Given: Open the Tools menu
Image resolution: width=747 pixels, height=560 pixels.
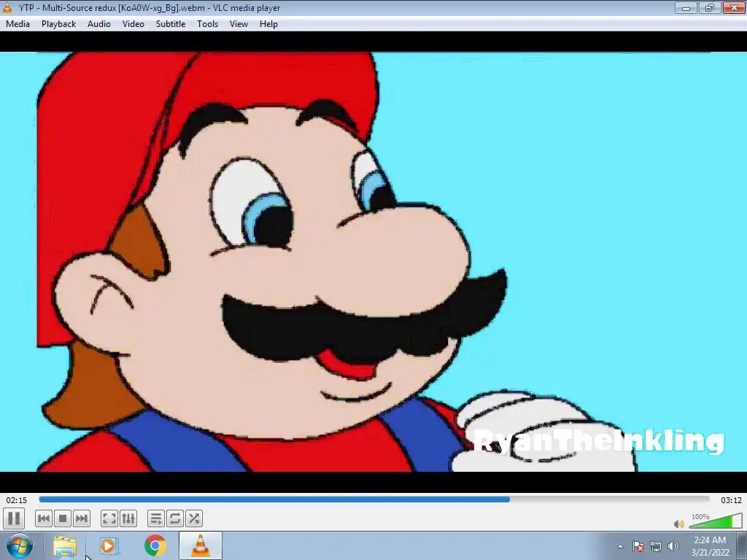Looking at the screenshot, I should click(208, 24).
